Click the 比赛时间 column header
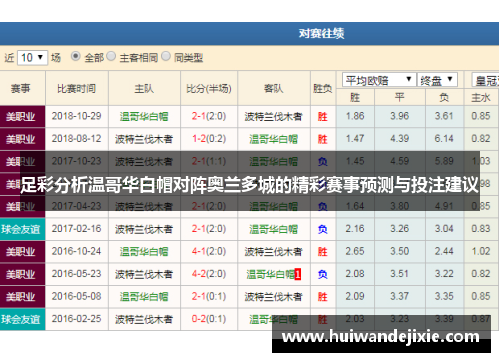The width and height of the screenshot is (500, 362). coord(77,89)
